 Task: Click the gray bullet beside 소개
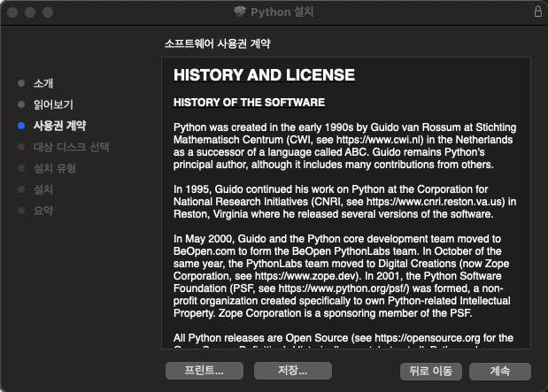[x=21, y=83]
